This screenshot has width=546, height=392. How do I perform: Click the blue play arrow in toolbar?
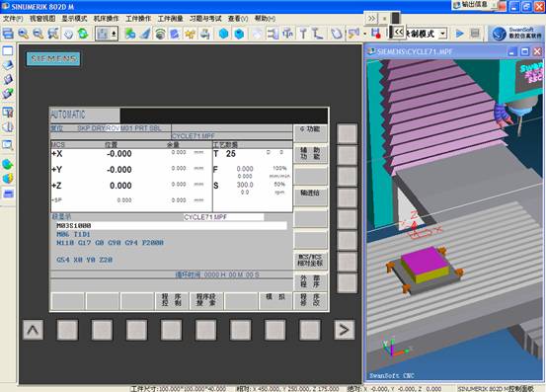460,34
